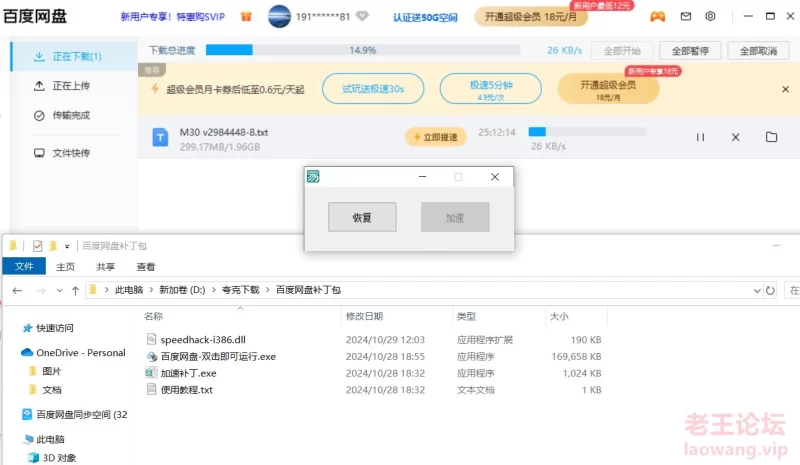Select 百度网盘同步空间 in navigation pane
Screen dimensions: 800x465
[x=82, y=414]
